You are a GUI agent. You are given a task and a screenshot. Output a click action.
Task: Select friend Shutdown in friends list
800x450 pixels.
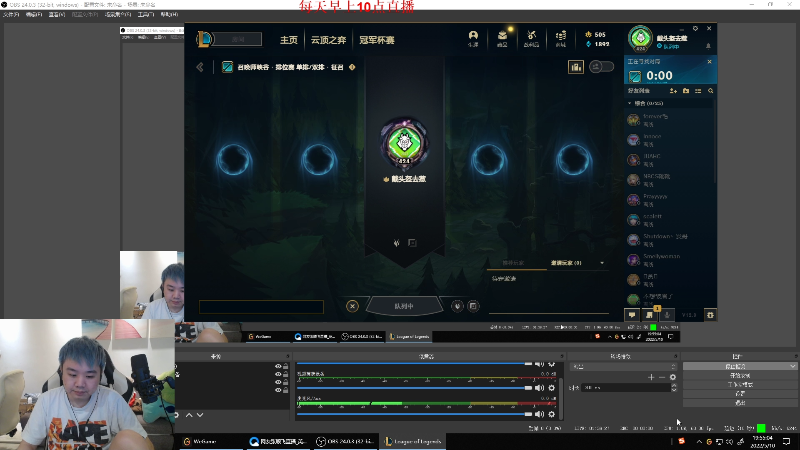coord(668,240)
